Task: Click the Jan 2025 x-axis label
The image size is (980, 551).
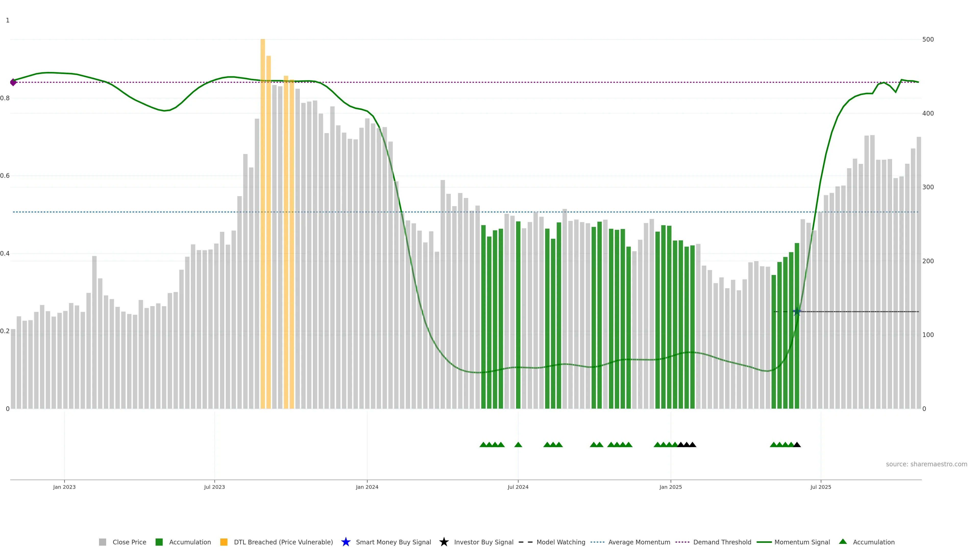Action: pyautogui.click(x=670, y=487)
